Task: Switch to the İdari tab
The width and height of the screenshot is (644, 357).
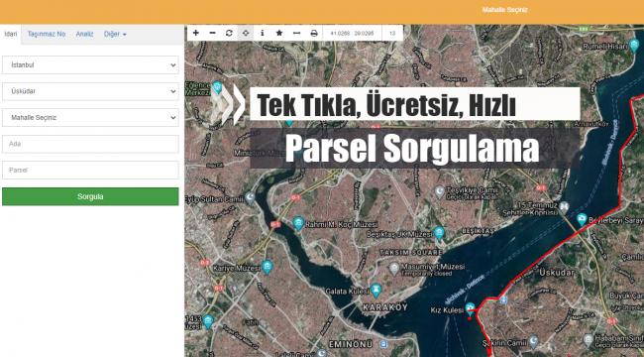Action: pos(11,34)
